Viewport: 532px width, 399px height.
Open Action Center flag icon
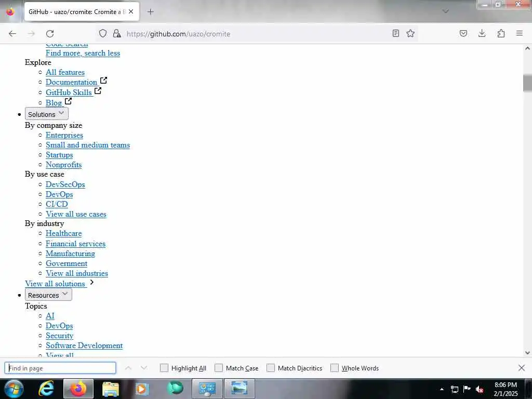coord(467,389)
